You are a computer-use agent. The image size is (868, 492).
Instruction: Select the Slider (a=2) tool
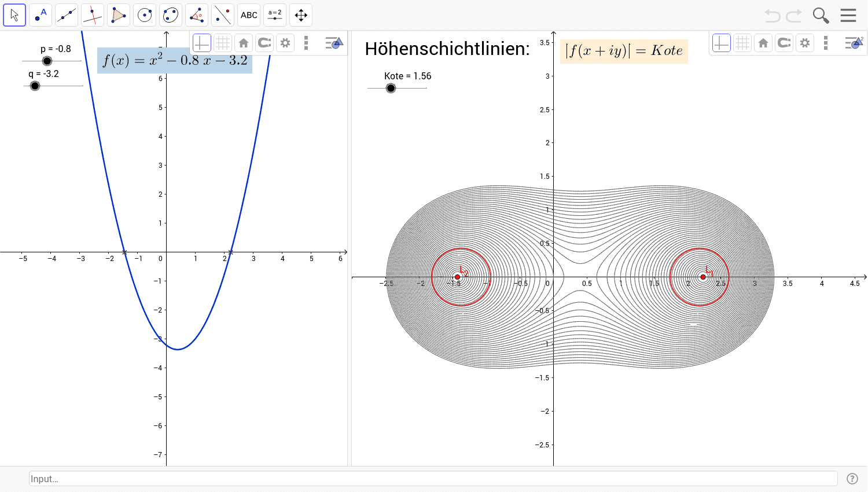[x=275, y=15]
